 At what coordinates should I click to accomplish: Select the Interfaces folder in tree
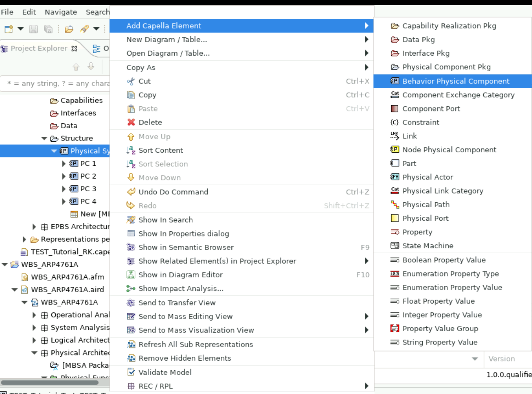73,113
